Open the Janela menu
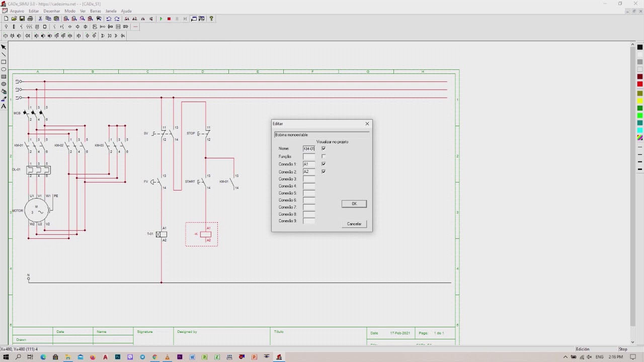Screen dimensions: 644x362 coord(111,11)
